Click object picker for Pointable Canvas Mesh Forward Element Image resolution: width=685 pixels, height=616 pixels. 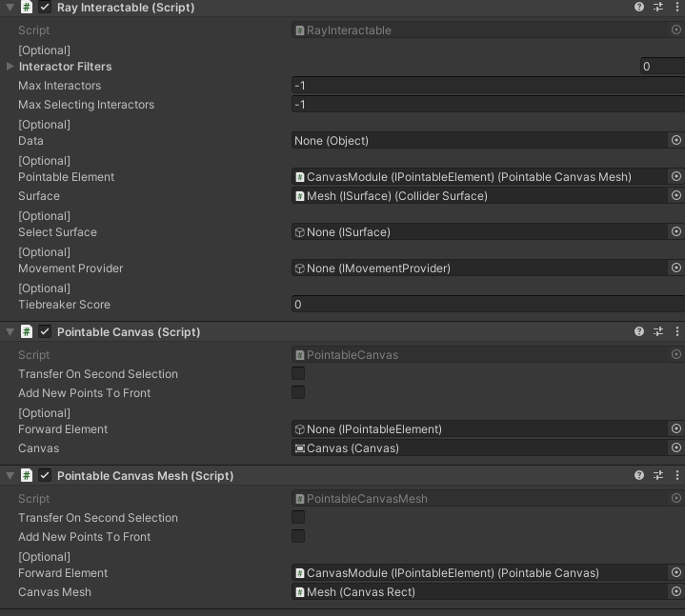pos(675,572)
